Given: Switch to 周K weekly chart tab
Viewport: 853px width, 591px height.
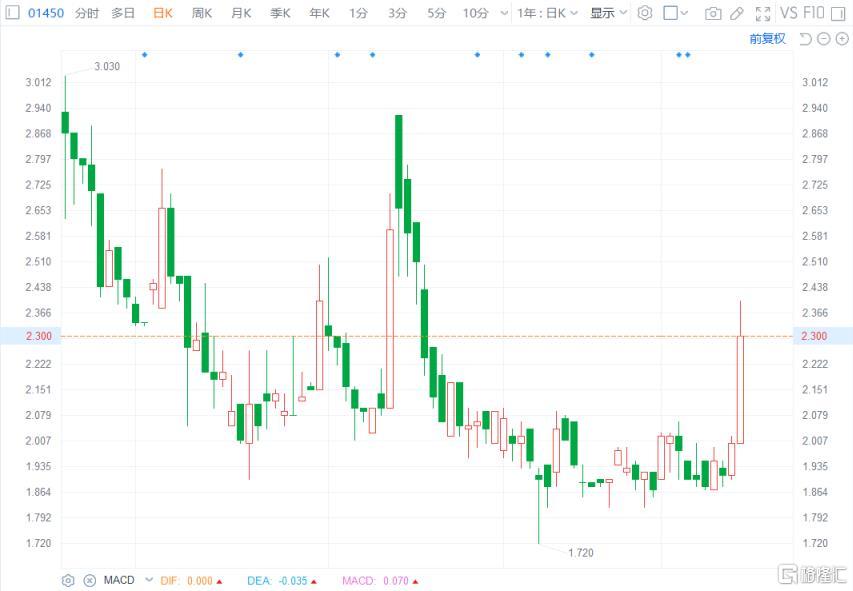Looking at the screenshot, I should [202, 13].
